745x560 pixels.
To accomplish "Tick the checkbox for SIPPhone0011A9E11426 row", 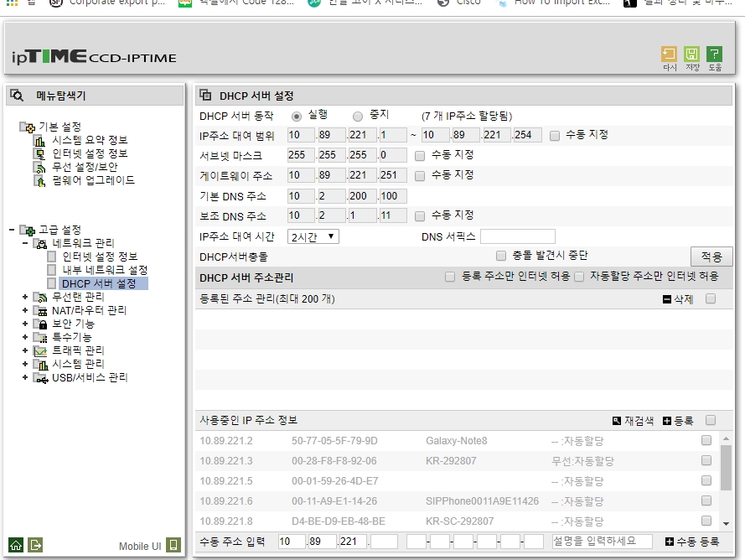I will pyautogui.click(x=706, y=500).
